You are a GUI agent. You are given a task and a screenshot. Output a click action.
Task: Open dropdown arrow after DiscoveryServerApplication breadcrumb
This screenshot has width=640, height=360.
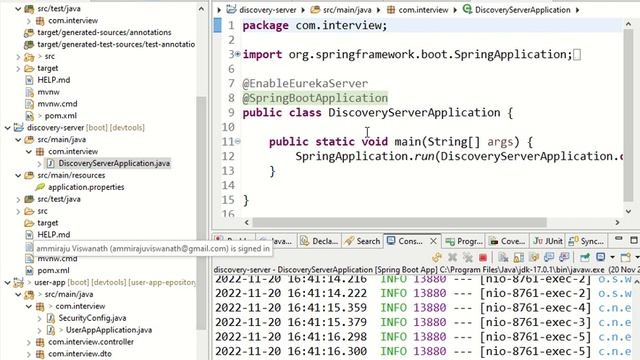(x=578, y=10)
